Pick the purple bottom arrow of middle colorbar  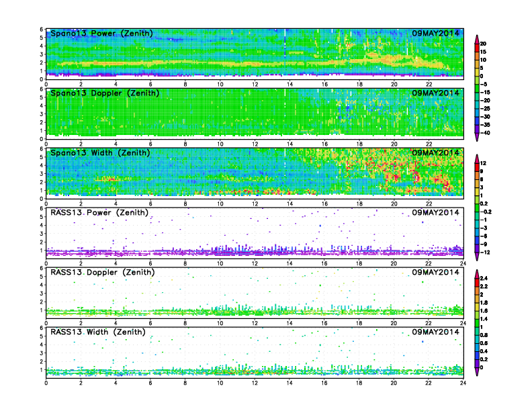pos(477,257)
